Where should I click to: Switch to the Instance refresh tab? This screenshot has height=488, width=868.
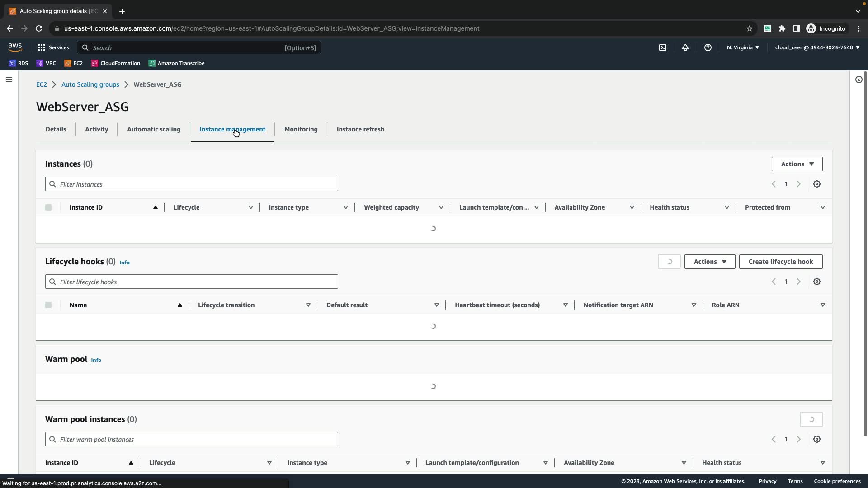pyautogui.click(x=360, y=129)
